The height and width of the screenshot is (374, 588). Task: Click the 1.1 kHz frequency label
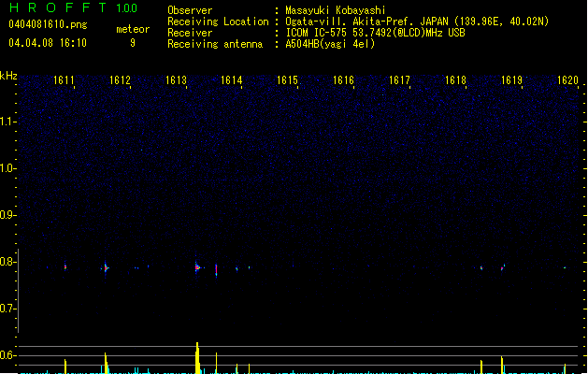(7, 122)
